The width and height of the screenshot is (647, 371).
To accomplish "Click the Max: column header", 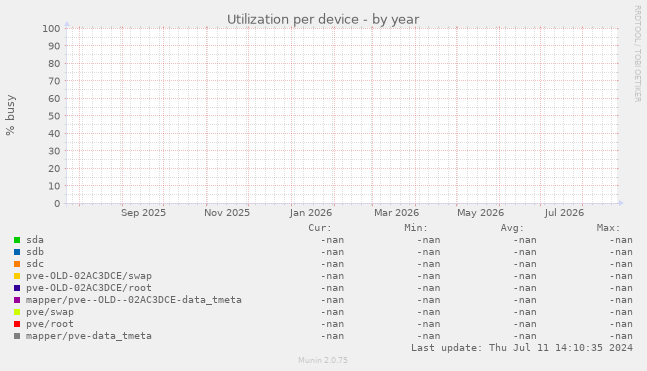I will point(608,228).
